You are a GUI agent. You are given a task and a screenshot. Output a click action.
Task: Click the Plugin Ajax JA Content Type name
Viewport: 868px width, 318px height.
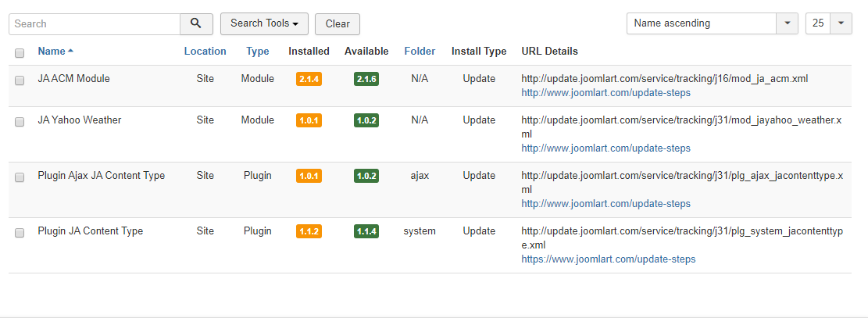point(102,176)
